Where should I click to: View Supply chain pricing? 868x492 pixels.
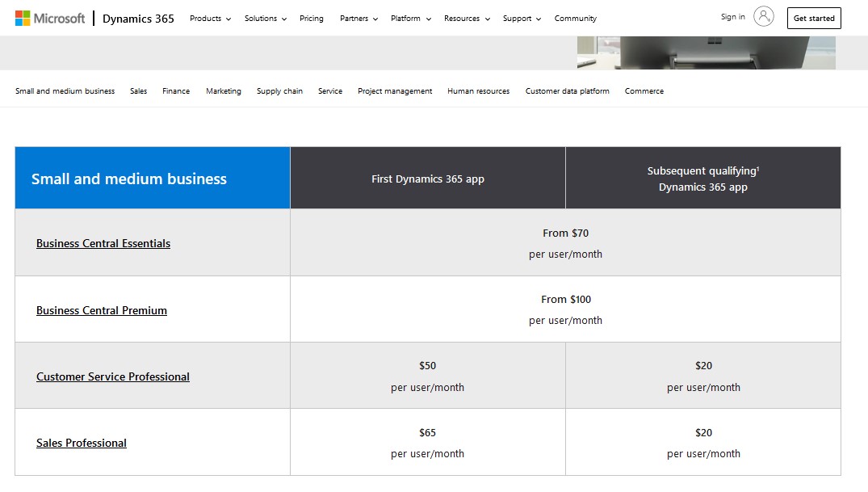pos(279,90)
